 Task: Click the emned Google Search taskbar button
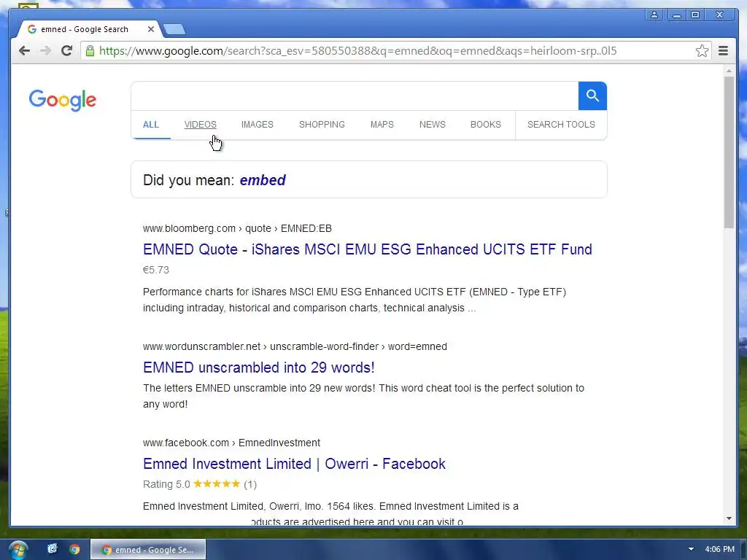148,550
